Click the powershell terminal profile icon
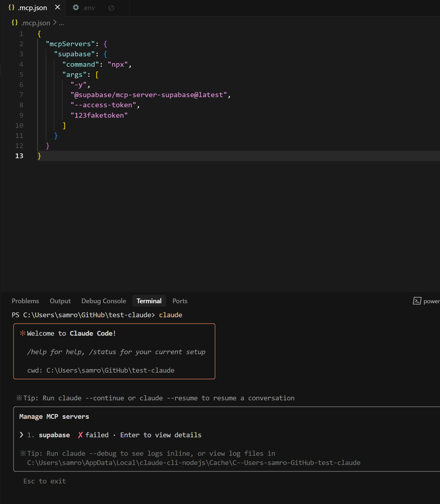This screenshot has width=440, height=504. 417,301
